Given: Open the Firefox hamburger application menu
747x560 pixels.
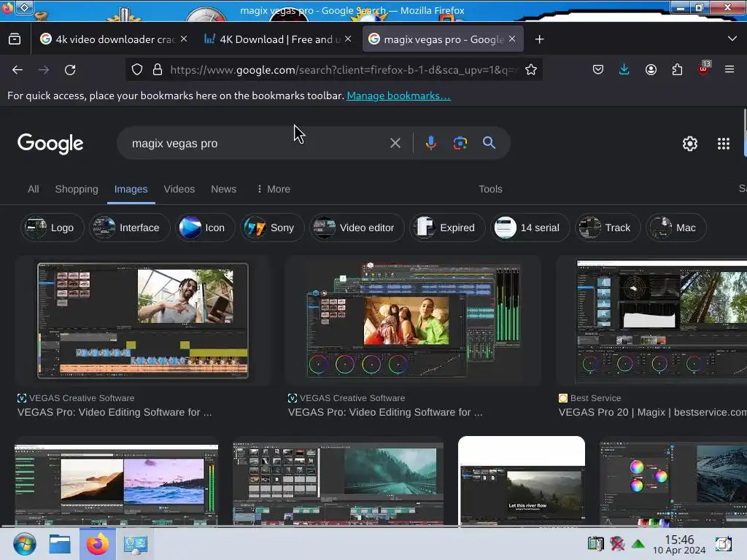Looking at the screenshot, I should pyautogui.click(x=729, y=69).
